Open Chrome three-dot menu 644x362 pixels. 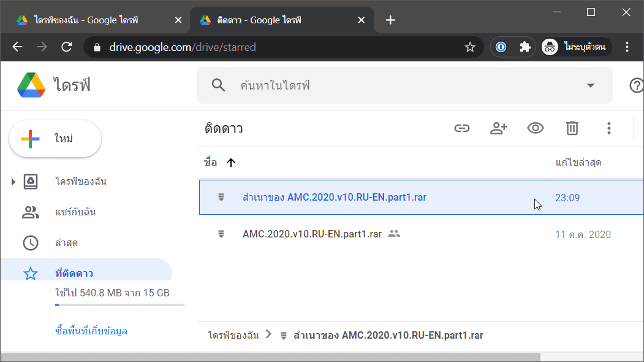coord(627,47)
